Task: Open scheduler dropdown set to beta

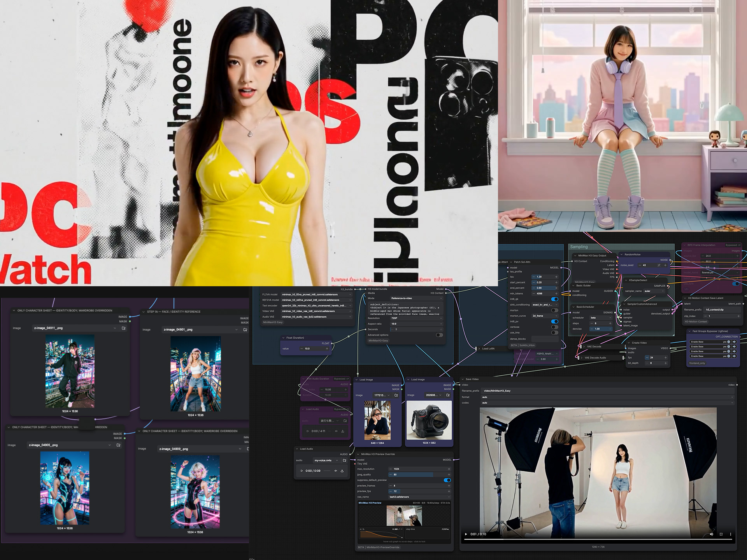Action: tap(601, 318)
